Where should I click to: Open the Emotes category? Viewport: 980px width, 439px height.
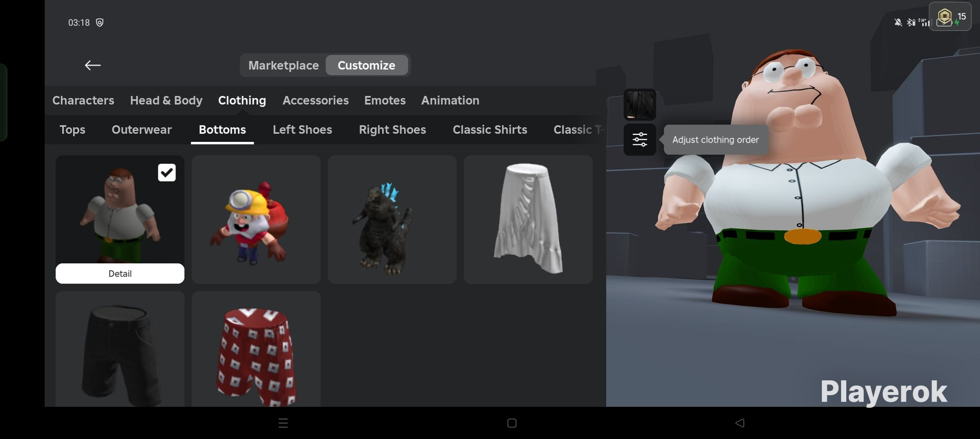(x=385, y=101)
